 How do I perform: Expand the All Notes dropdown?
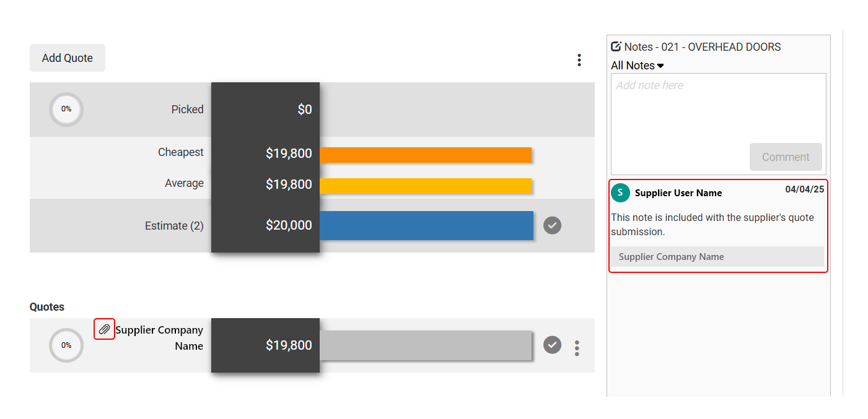click(x=637, y=66)
